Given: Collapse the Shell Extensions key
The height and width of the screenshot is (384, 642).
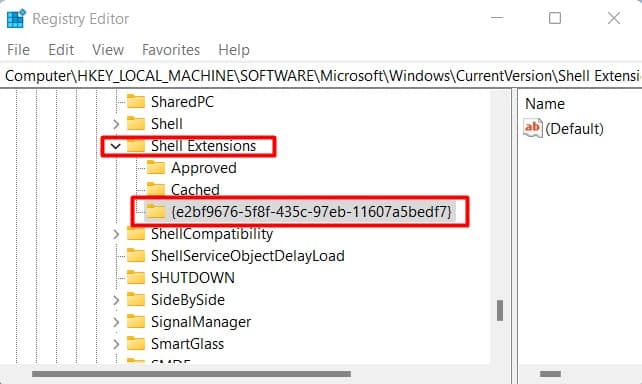Looking at the screenshot, I should [x=116, y=146].
